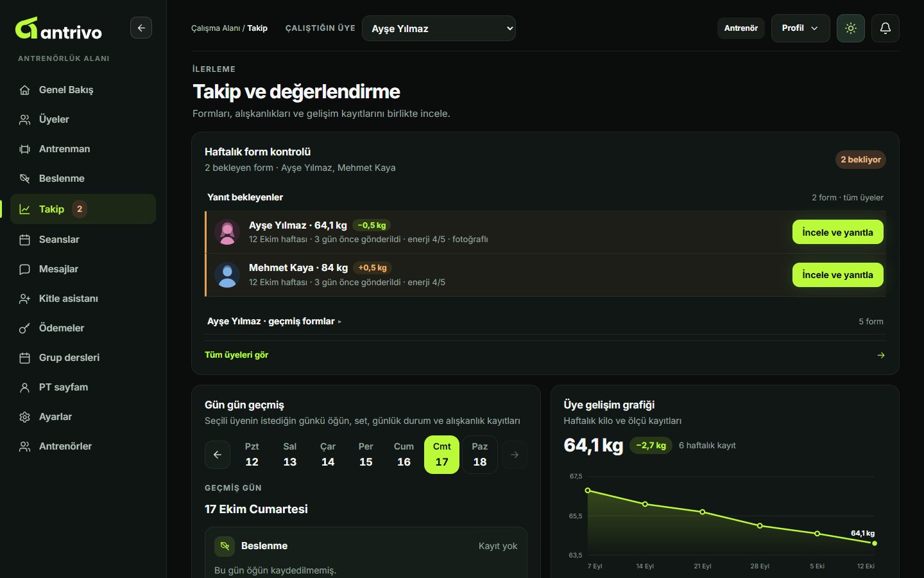Open Genel Bakış in sidebar

tap(83, 90)
